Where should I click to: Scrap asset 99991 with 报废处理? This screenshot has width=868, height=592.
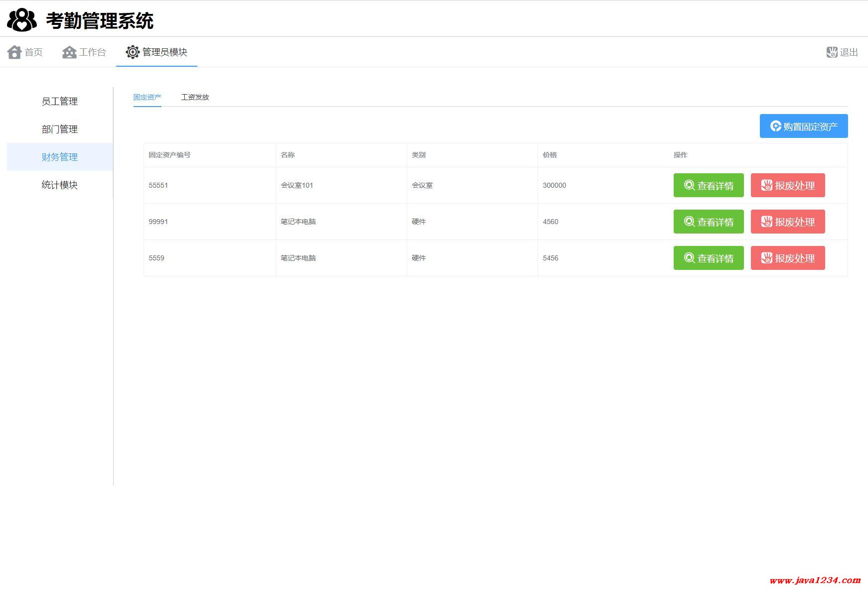pyautogui.click(x=788, y=222)
